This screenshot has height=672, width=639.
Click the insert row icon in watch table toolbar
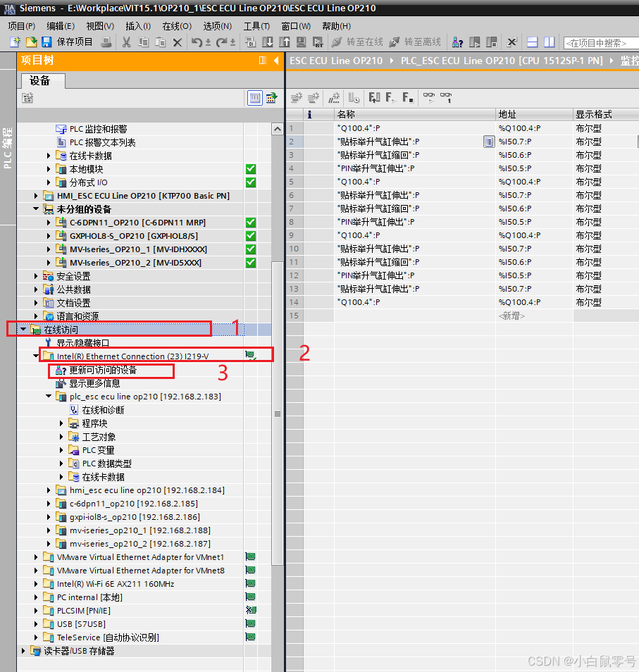(x=296, y=98)
